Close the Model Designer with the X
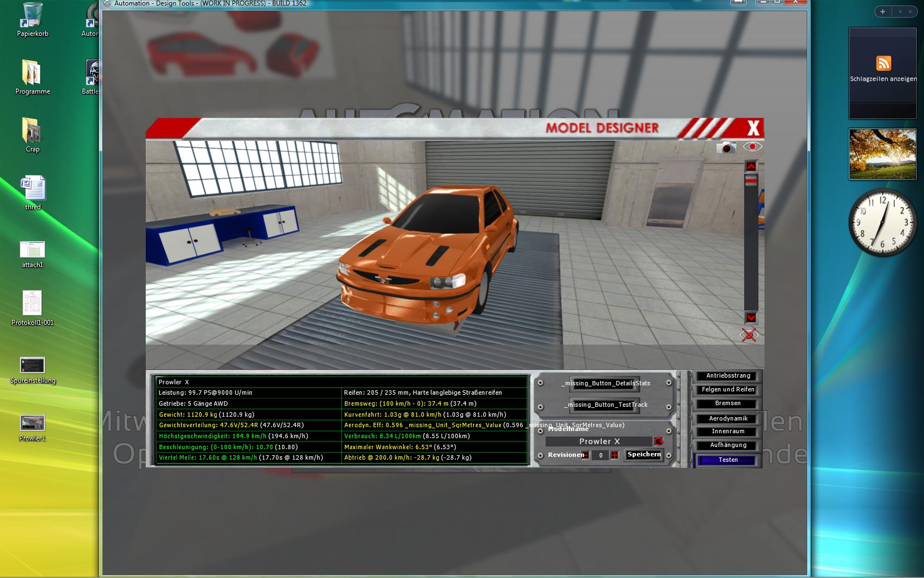The image size is (924, 578). click(x=754, y=128)
